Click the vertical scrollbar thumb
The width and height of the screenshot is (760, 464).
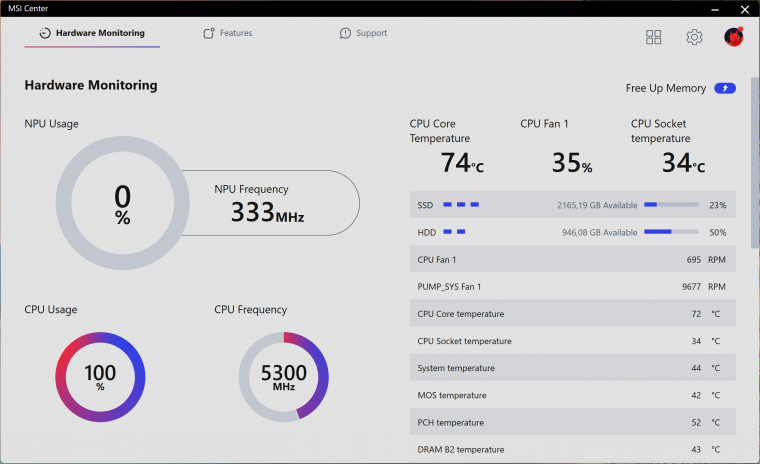point(755,162)
